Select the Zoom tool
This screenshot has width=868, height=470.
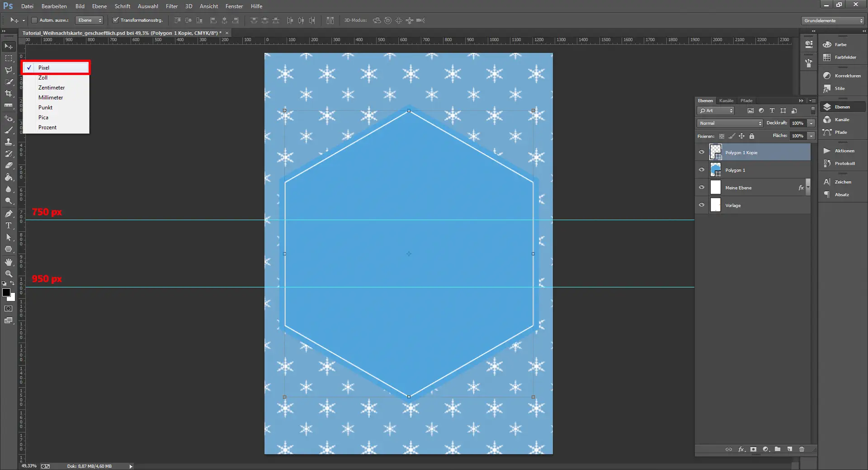tap(8, 274)
